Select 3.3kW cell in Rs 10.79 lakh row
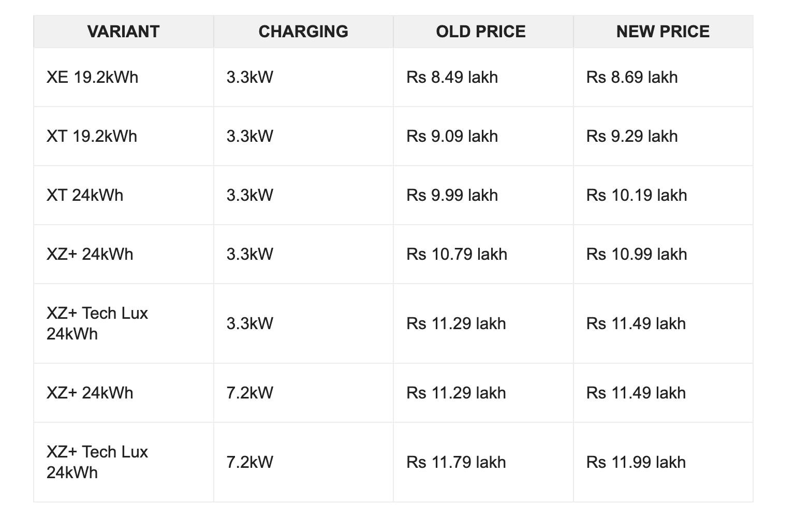The image size is (795, 532). [249, 255]
